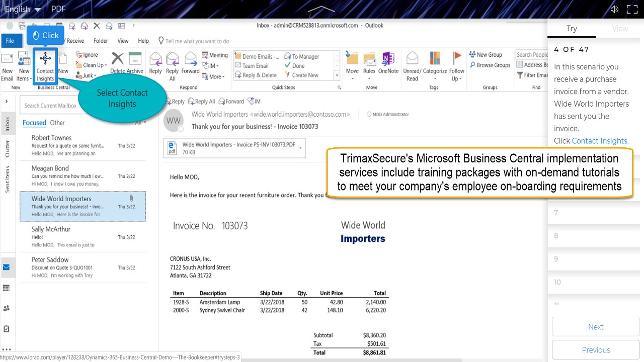Open the Move folder menu
Image resolution: width=644 pixels, height=362 pixels.
tap(352, 66)
